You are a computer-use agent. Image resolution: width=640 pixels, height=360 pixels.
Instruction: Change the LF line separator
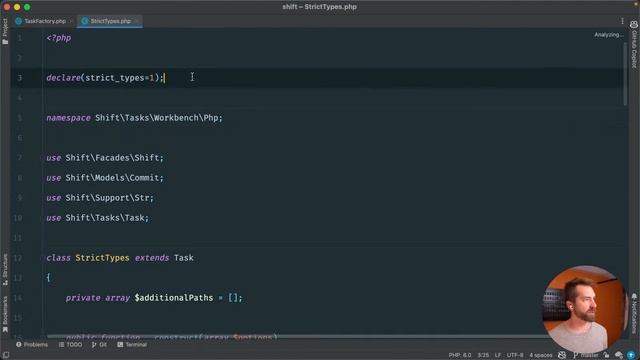pos(498,355)
